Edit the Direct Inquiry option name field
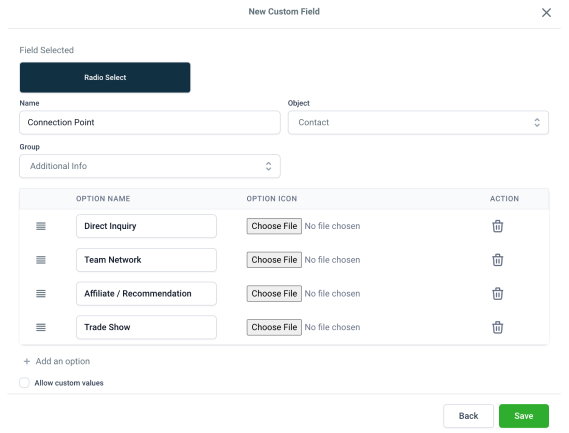Viewport: 569px width, 433px height. (146, 226)
